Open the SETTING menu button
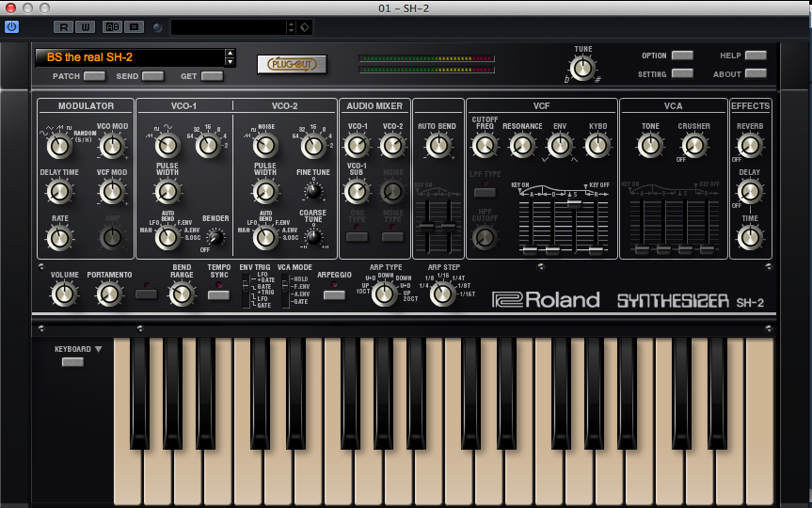This screenshot has height=508, width=812. (x=682, y=73)
